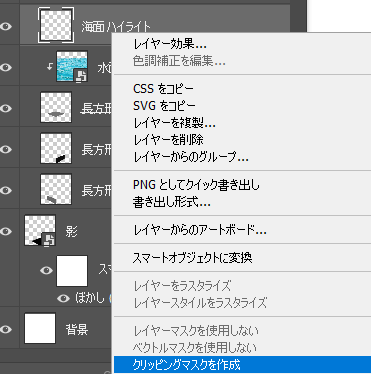
Task: Click the smart object badge on 影 thumbnail
Action: tap(49, 239)
